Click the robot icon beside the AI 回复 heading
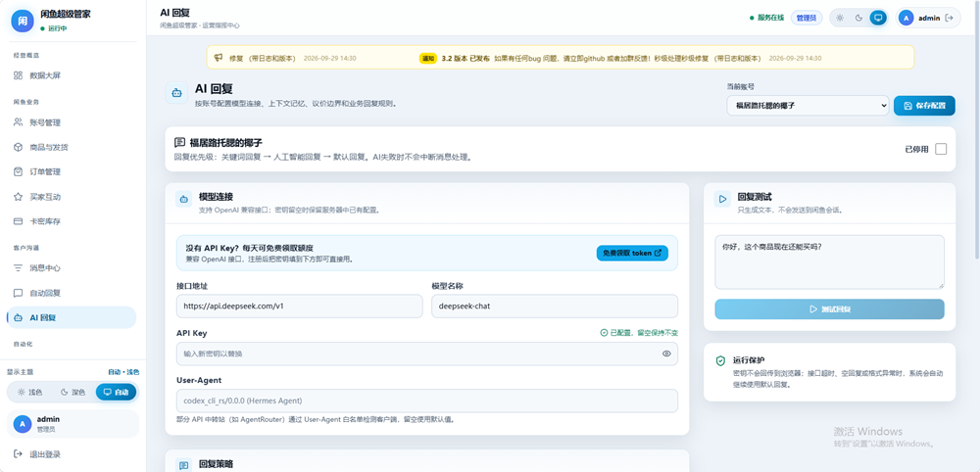The height and width of the screenshot is (472, 980). [177, 94]
